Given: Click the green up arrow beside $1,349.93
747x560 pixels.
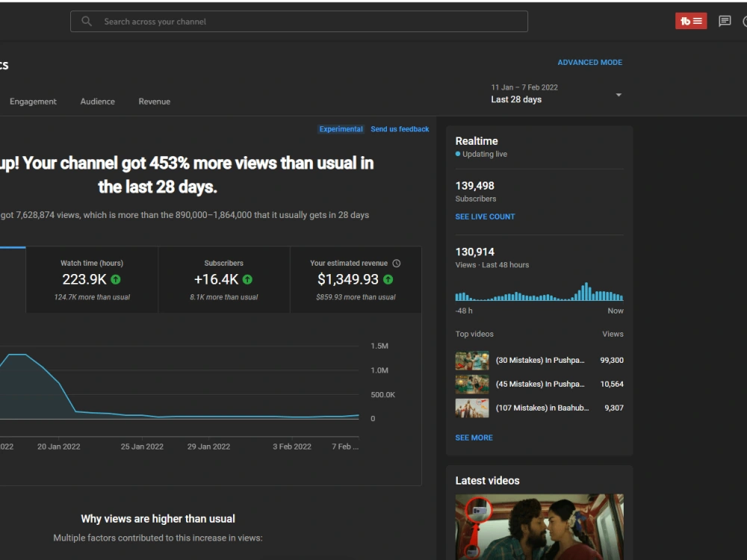Looking at the screenshot, I should [x=388, y=279].
